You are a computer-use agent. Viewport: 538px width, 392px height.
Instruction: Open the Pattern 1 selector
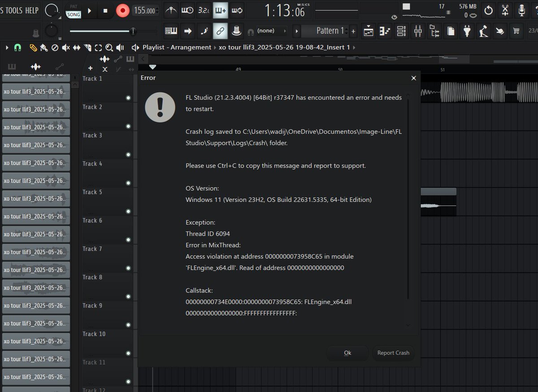[325, 31]
